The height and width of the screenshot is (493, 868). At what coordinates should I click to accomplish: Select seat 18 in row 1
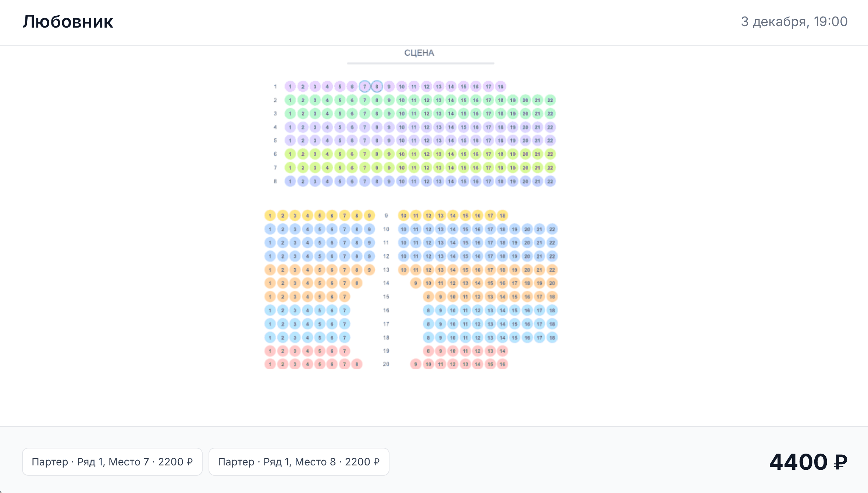(501, 86)
